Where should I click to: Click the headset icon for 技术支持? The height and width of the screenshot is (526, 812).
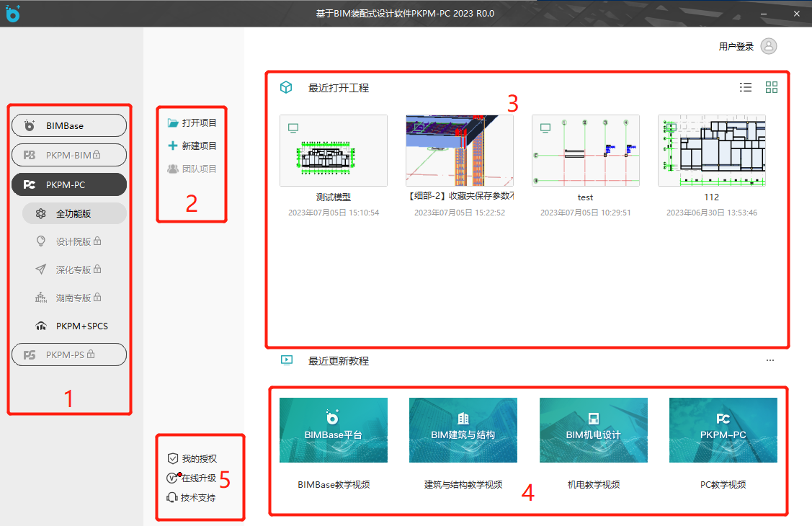click(x=172, y=497)
